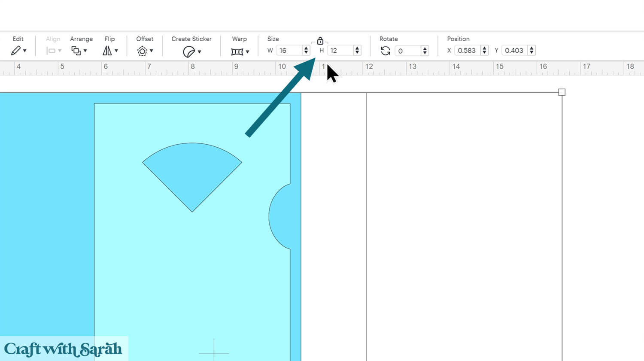Click the width field showing 16
This screenshot has width=644, height=361.
[289, 50]
